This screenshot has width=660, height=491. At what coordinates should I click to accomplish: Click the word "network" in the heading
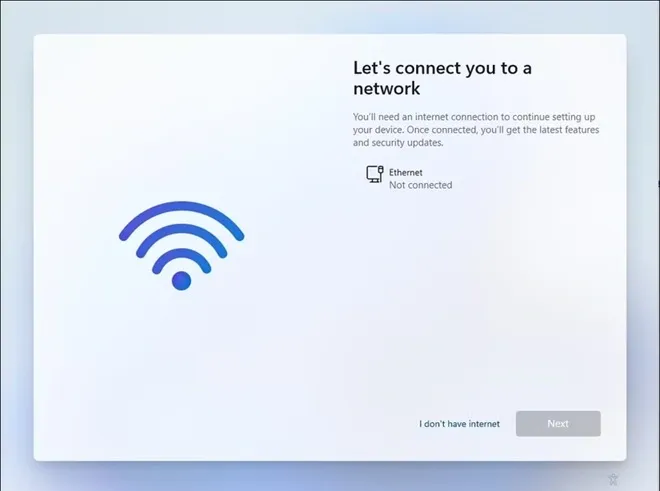pos(386,88)
